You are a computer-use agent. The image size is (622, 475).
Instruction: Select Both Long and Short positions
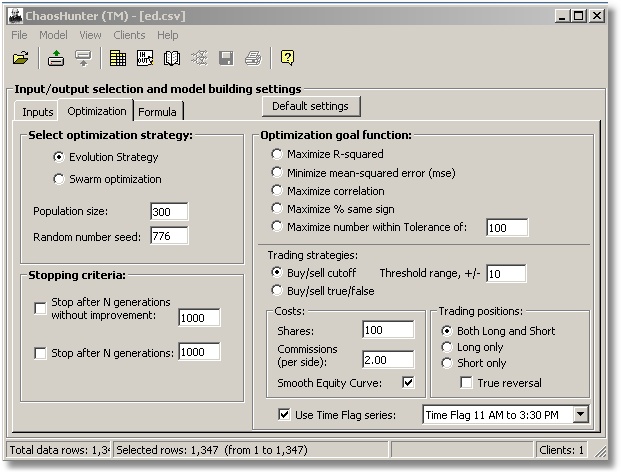coord(447,331)
